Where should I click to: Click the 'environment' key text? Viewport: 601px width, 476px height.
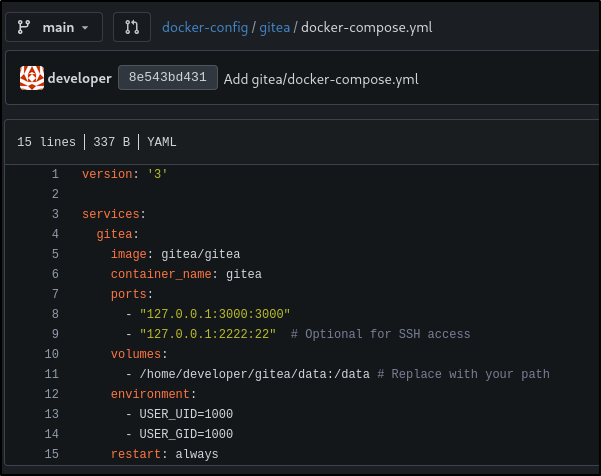(x=150, y=394)
